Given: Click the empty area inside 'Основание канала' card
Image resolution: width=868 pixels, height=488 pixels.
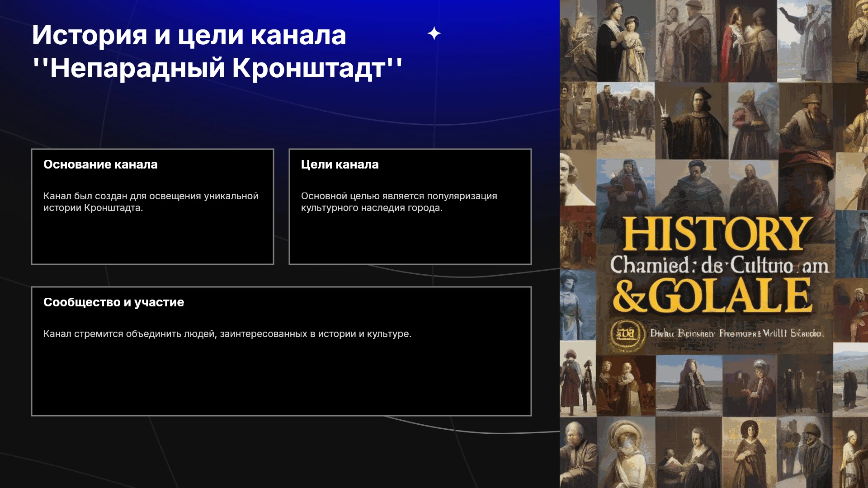Looking at the screenshot, I should 152,239.
